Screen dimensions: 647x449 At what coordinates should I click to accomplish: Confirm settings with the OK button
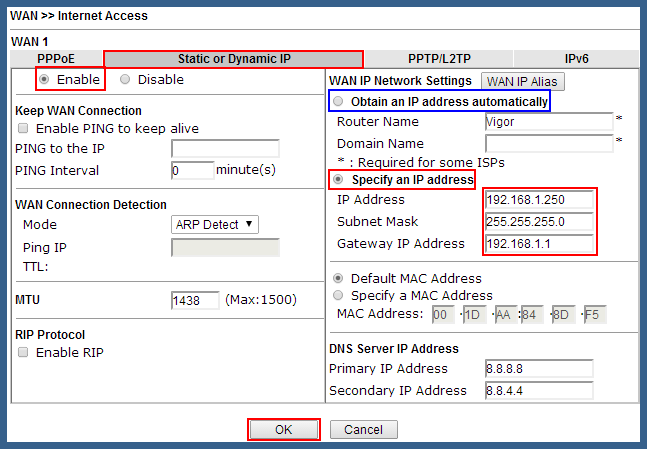283,430
